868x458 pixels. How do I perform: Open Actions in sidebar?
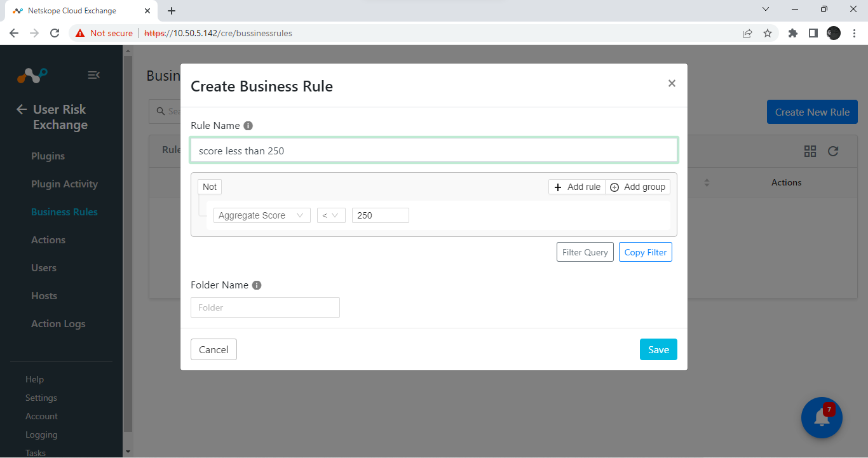coord(48,240)
